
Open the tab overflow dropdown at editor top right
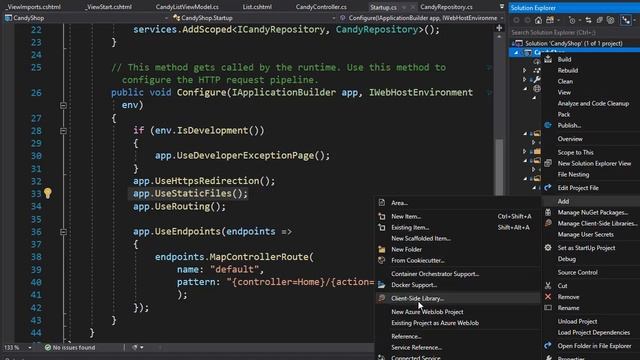pyautogui.click(x=502, y=7)
